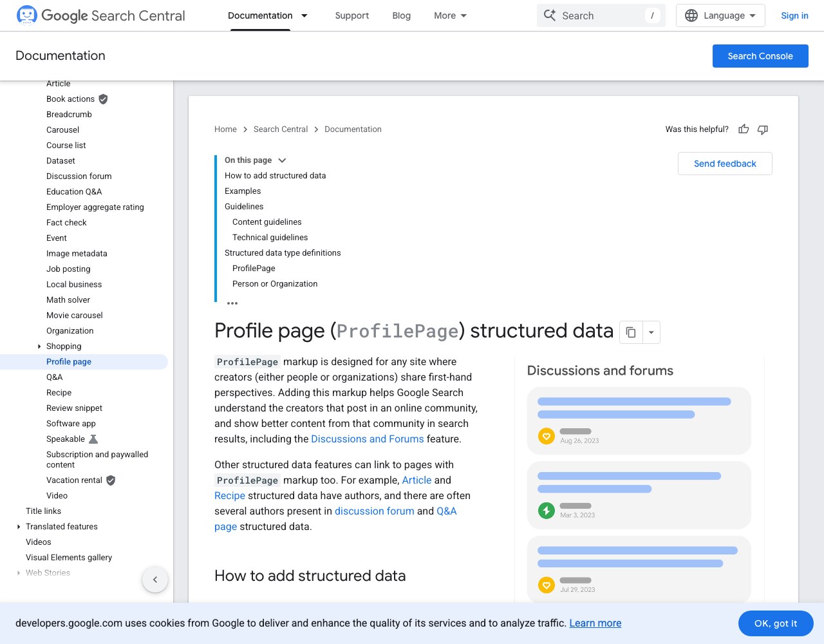The width and height of the screenshot is (824, 644).
Task: Open the Recipe inline link in paragraph
Action: click(230, 496)
